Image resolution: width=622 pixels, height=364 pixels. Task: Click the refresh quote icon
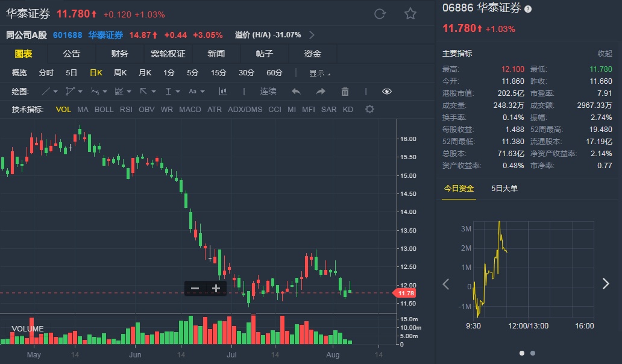[x=380, y=14]
